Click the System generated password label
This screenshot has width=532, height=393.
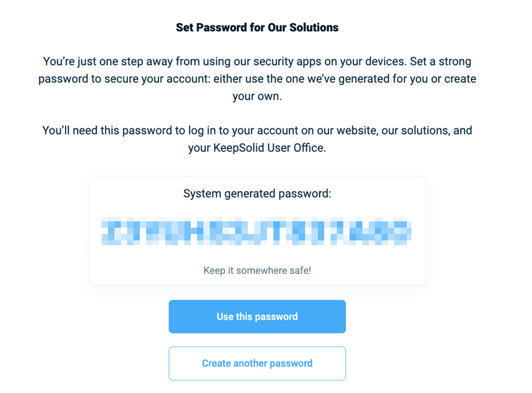[x=257, y=194]
